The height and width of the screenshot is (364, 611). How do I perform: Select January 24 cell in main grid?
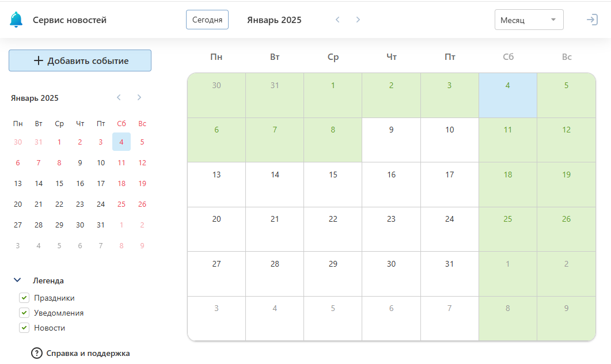[450, 229]
